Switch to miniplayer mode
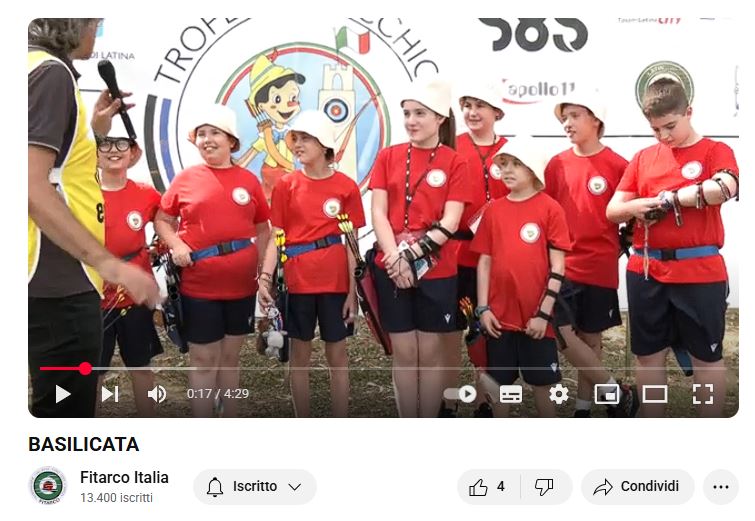Image resolution: width=755 pixels, height=521 pixels. (x=606, y=394)
